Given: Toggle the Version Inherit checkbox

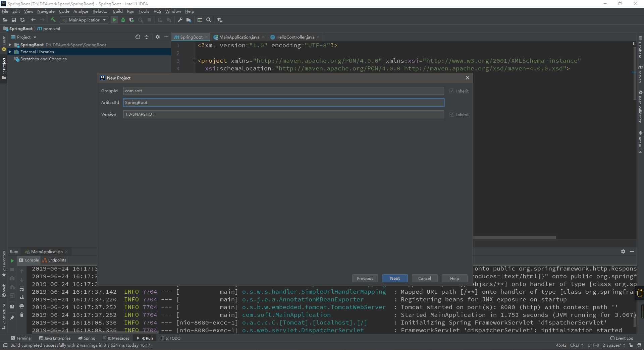Looking at the screenshot, I should (452, 114).
